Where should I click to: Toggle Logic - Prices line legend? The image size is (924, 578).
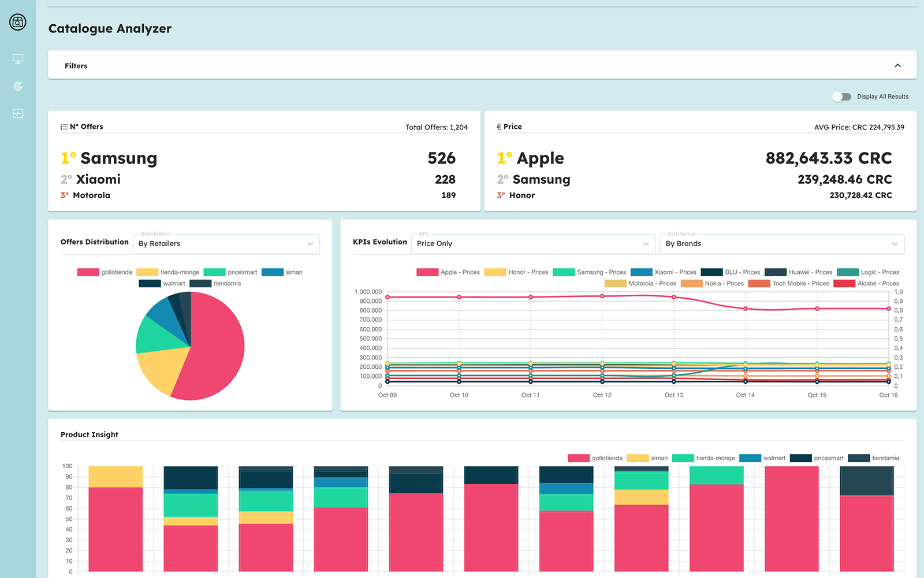(868, 272)
